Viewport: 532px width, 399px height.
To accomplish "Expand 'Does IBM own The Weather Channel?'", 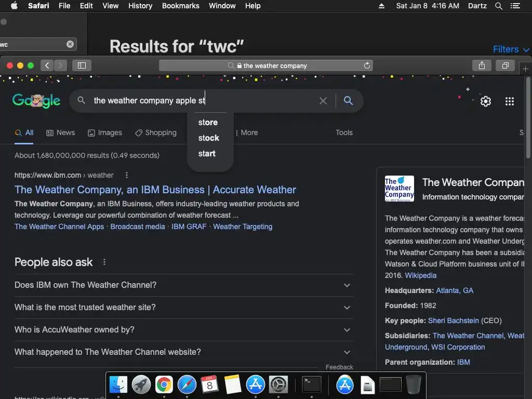I will click(183, 285).
